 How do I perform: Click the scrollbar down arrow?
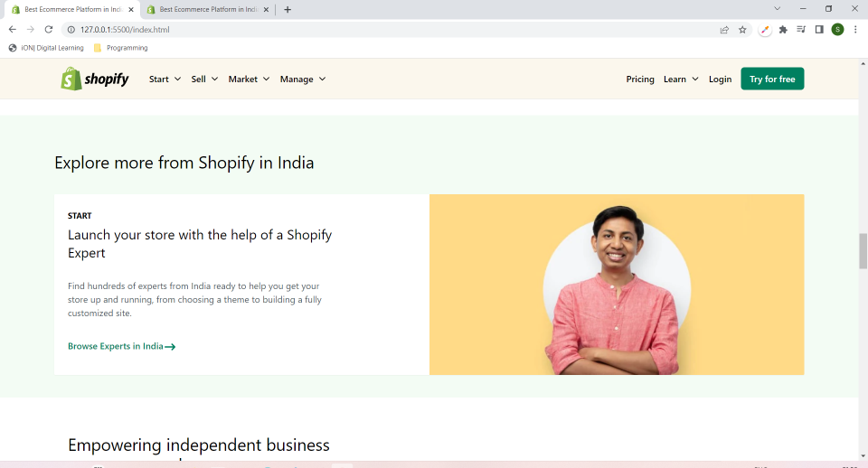coord(863,456)
